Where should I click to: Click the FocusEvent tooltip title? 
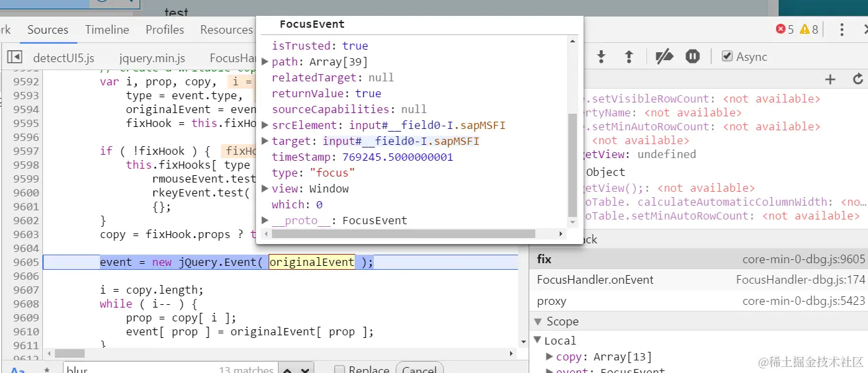[x=312, y=24]
